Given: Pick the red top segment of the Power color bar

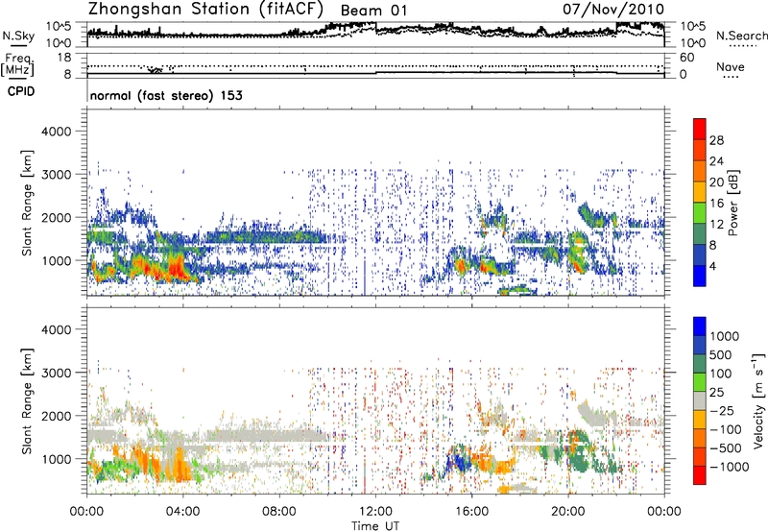Looking at the screenshot, I should pyautogui.click(x=700, y=129).
